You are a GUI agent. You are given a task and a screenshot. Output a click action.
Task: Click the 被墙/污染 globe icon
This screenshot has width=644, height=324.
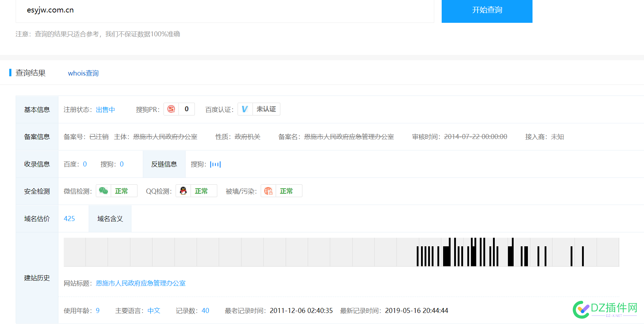coord(269,191)
